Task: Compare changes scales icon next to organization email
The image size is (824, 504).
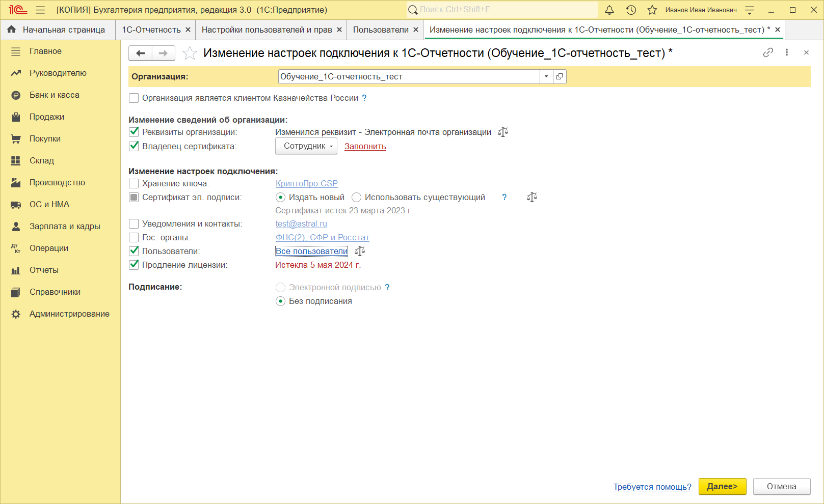Action: (503, 132)
